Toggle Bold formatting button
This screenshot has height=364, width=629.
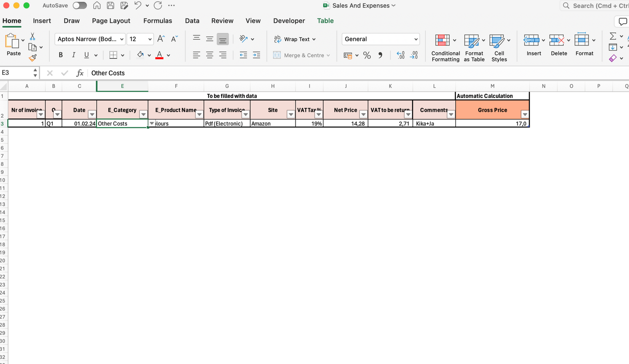point(61,55)
